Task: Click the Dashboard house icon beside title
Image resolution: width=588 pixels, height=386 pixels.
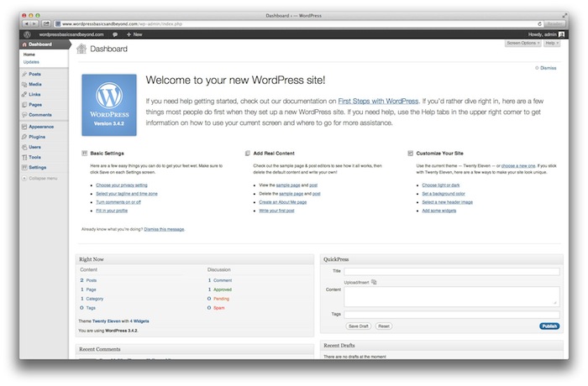Action: pyautogui.click(x=81, y=49)
